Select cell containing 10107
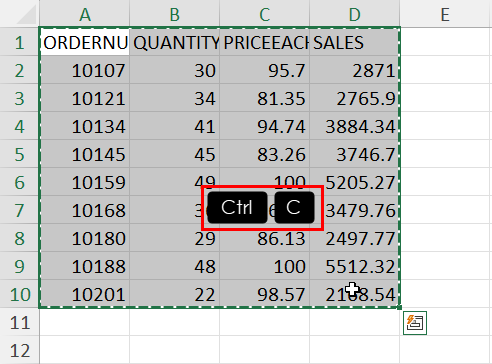The height and width of the screenshot is (364, 492). 85,70
